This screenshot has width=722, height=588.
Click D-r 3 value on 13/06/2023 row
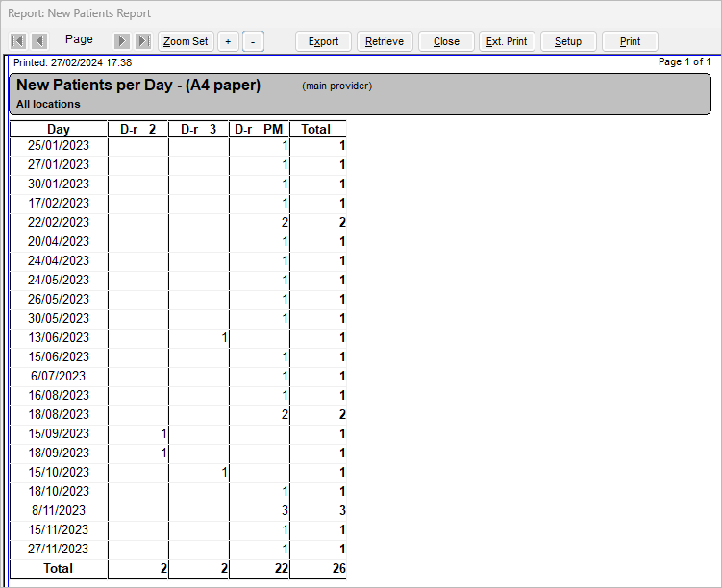224,337
